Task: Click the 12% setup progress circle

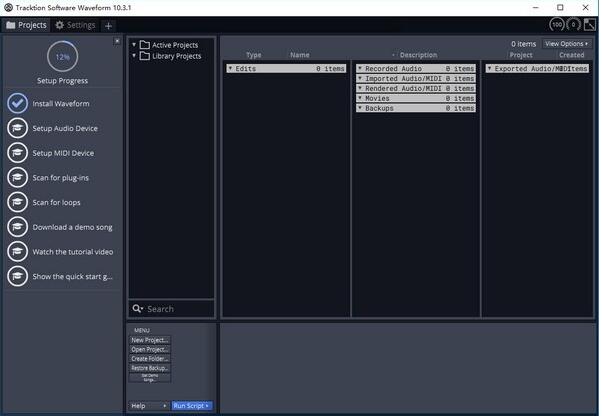Action: coord(62,57)
